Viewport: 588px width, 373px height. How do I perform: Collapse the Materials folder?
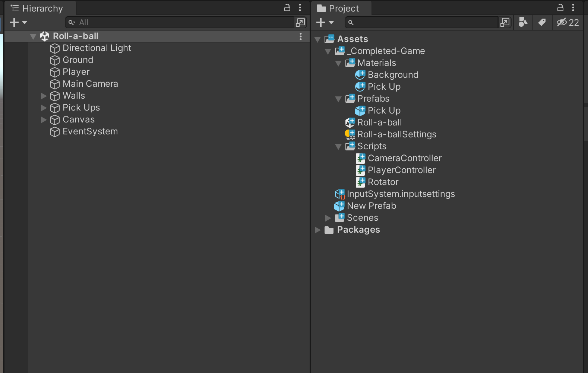(x=338, y=63)
